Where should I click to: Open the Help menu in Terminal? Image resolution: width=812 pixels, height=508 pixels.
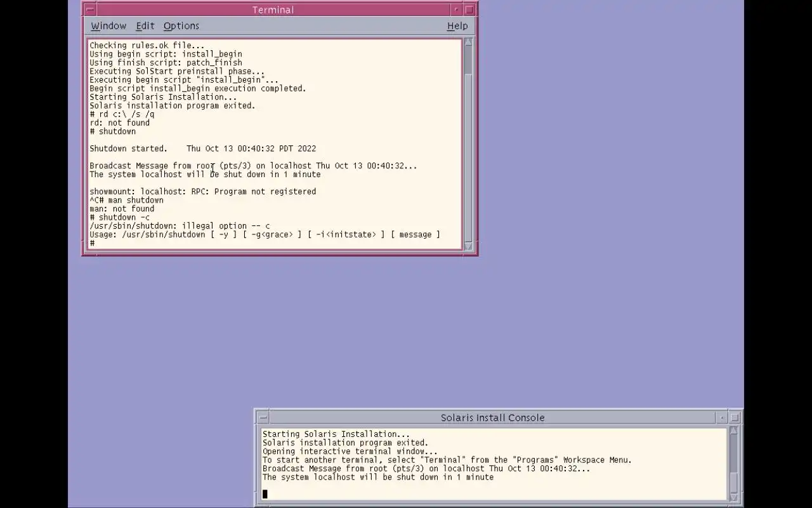pyautogui.click(x=457, y=26)
